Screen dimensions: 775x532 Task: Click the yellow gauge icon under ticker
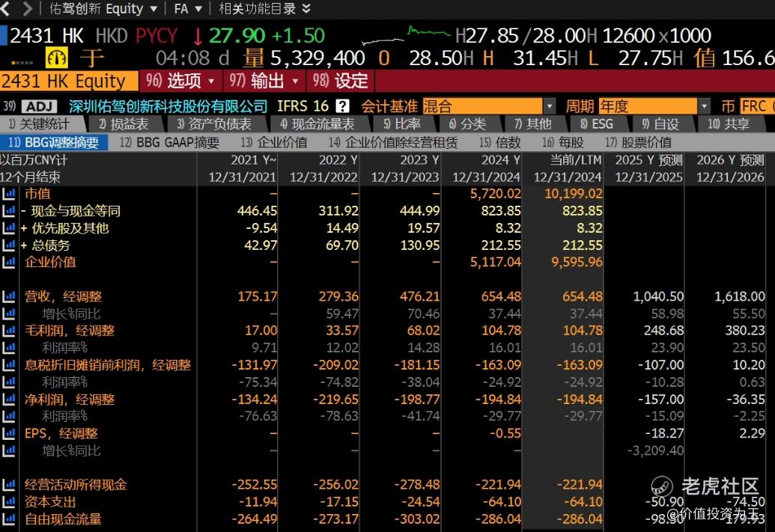[56, 58]
